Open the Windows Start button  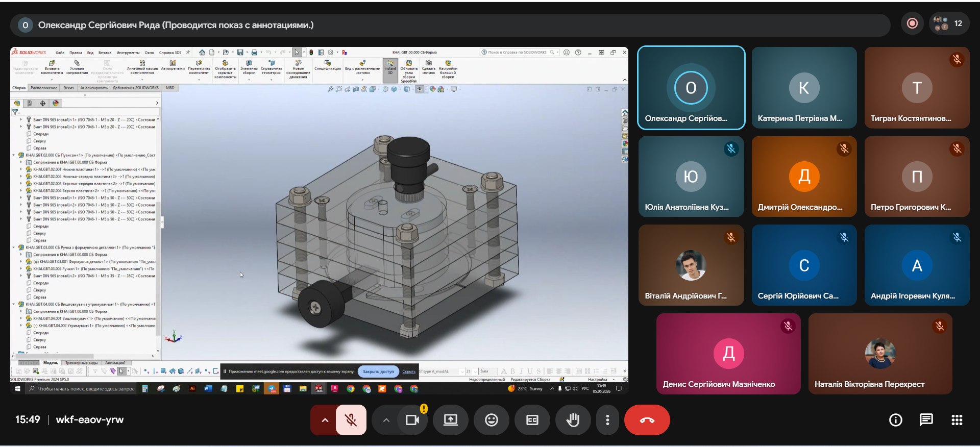pyautogui.click(x=17, y=389)
